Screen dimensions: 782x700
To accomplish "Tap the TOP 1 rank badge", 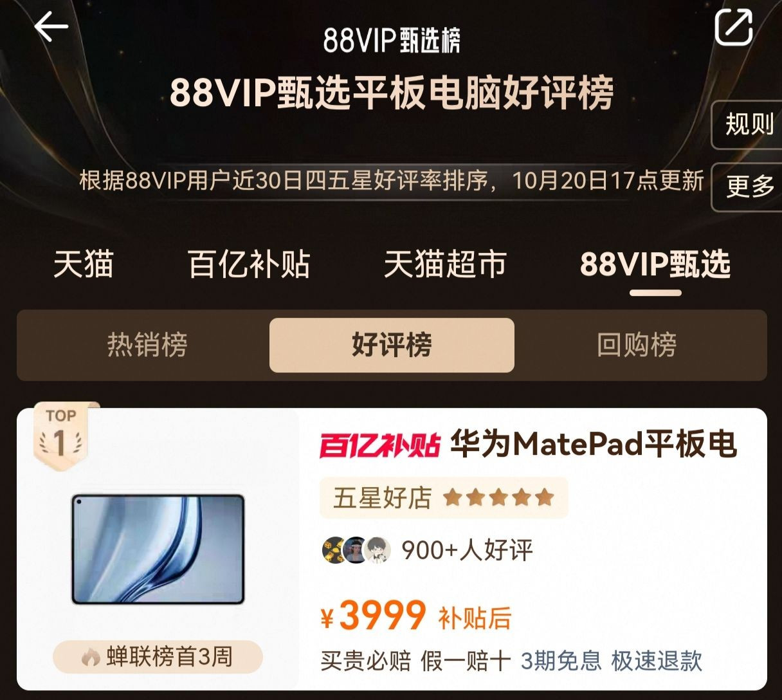I will pos(60,435).
